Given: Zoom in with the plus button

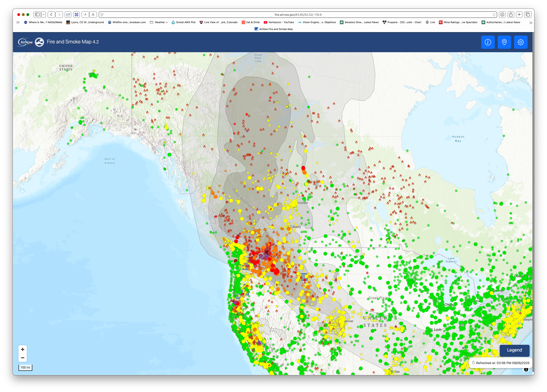Looking at the screenshot, I should 23,349.
